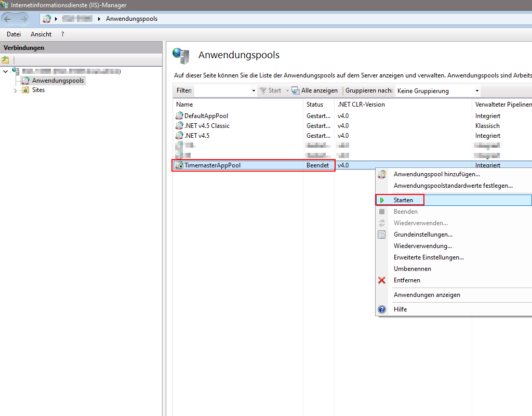Expand the Sites tree node
This screenshot has height=416, width=532.
[16, 89]
